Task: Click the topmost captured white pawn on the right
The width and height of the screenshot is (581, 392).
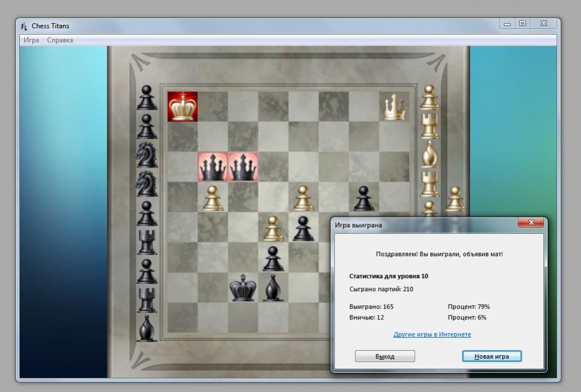Action: point(430,97)
